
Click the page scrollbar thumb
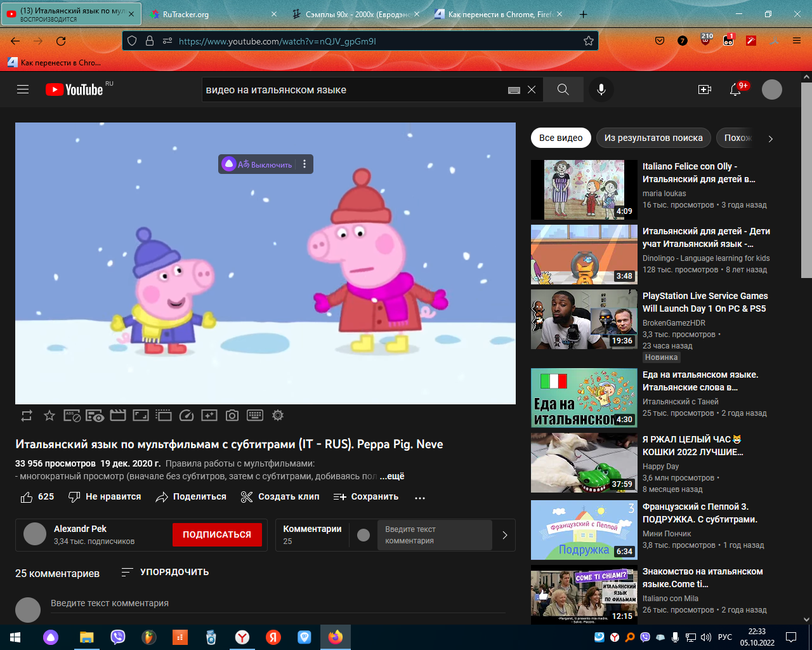coord(806,180)
